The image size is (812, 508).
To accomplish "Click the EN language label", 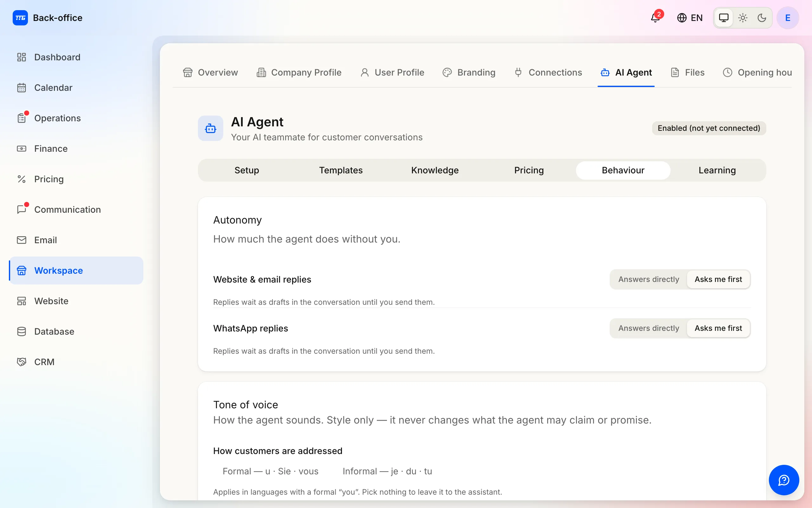I will point(697,18).
